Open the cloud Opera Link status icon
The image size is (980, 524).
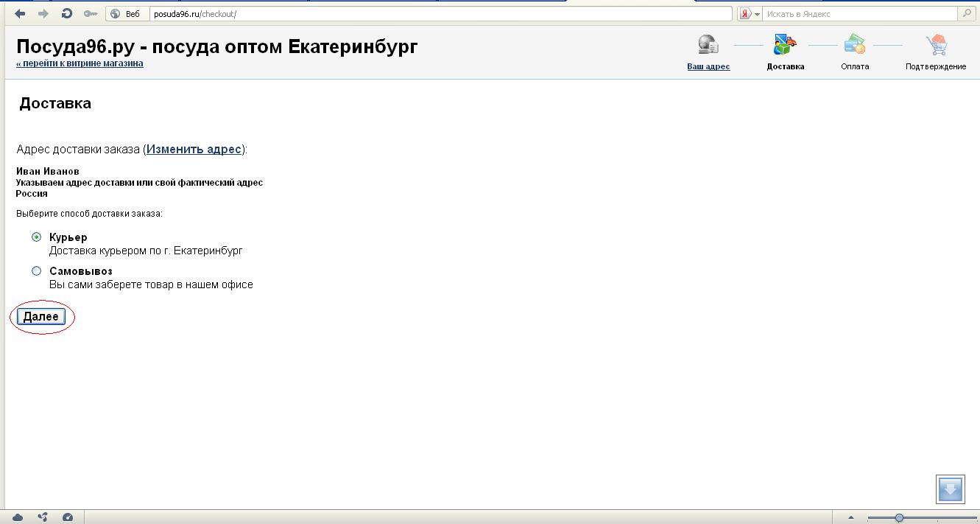[18, 517]
